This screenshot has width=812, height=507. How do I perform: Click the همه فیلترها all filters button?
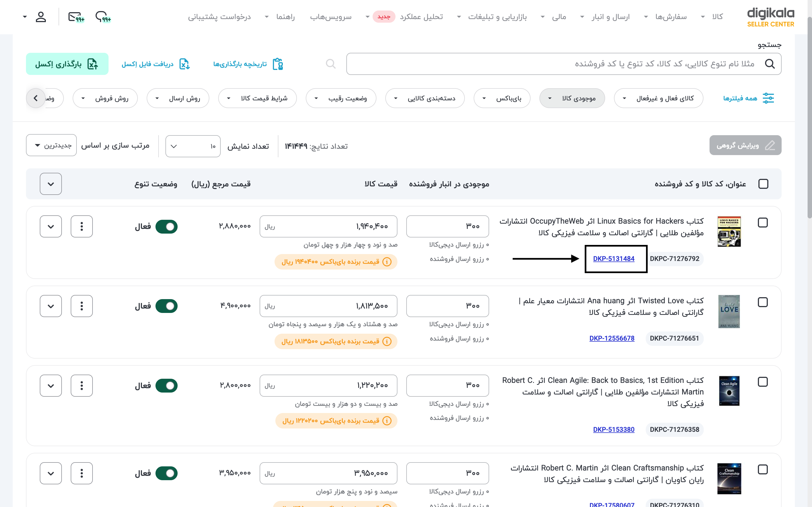pyautogui.click(x=748, y=98)
